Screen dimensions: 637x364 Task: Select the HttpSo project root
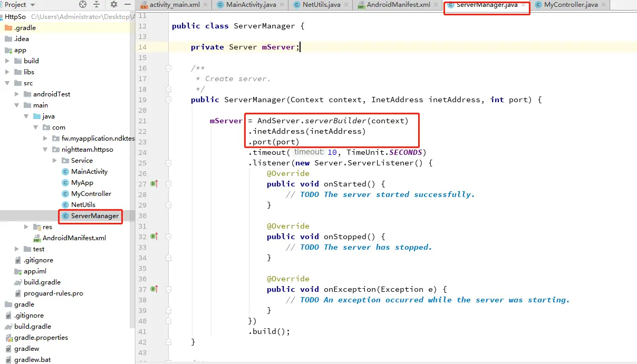pos(15,17)
